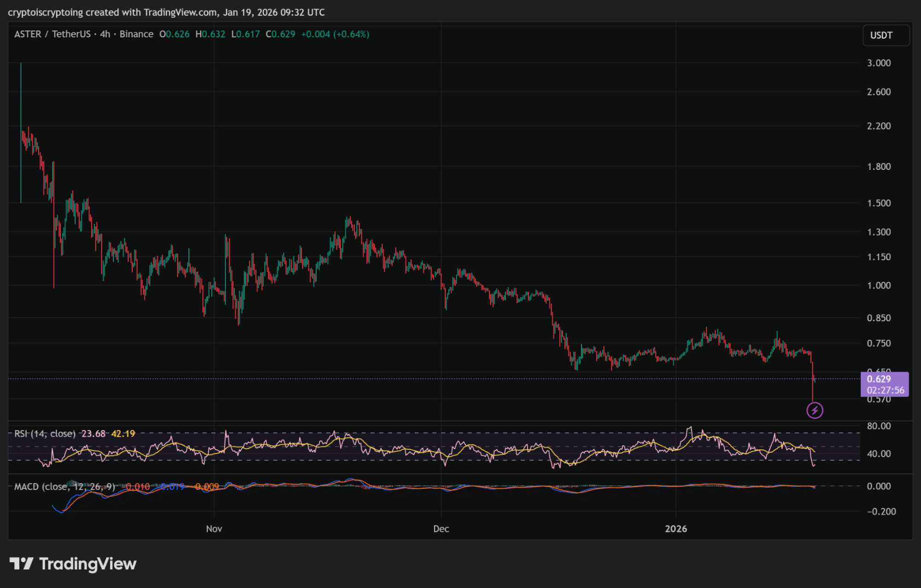Click the low value L0.617
The width and height of the screenshot is (921, 588).
tap(246, 34)
